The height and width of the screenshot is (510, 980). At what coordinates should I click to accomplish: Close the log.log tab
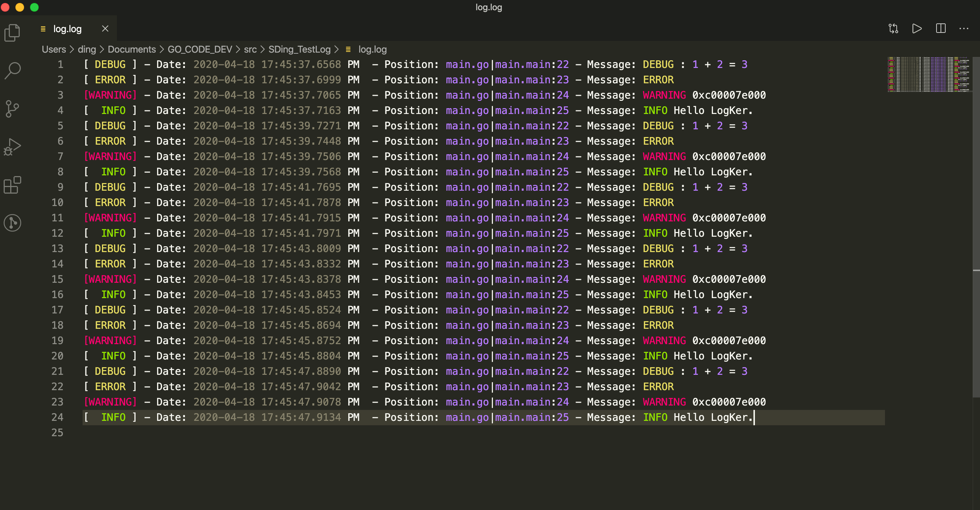105,29
